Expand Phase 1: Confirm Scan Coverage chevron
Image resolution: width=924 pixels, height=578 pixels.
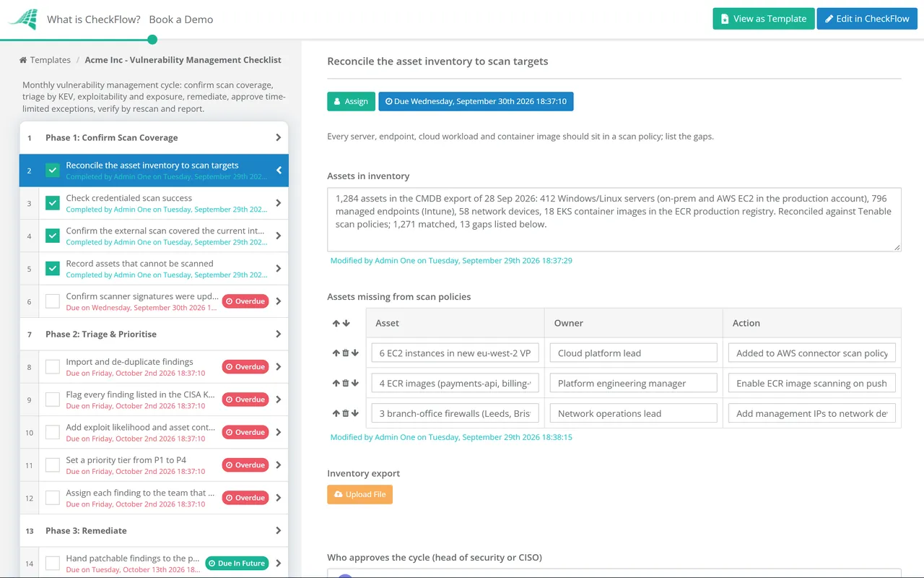279,137
